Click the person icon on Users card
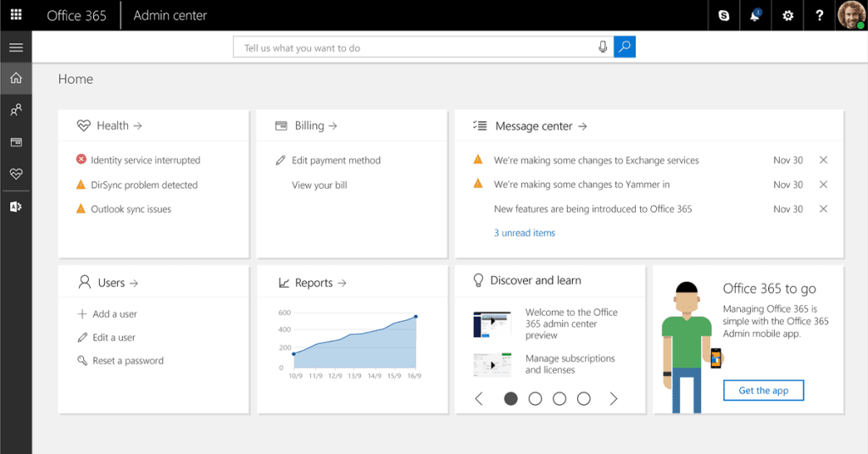The width and height of the screenshot is (868, 454). [84, 282]
